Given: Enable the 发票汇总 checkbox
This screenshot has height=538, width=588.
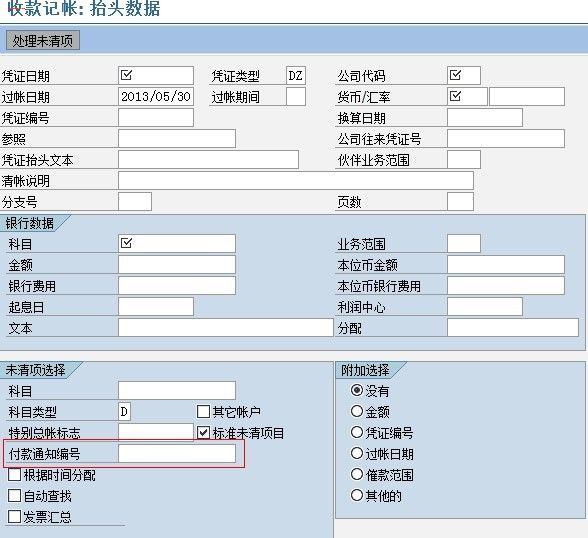Looking at the screenshot, I should 15,516.
